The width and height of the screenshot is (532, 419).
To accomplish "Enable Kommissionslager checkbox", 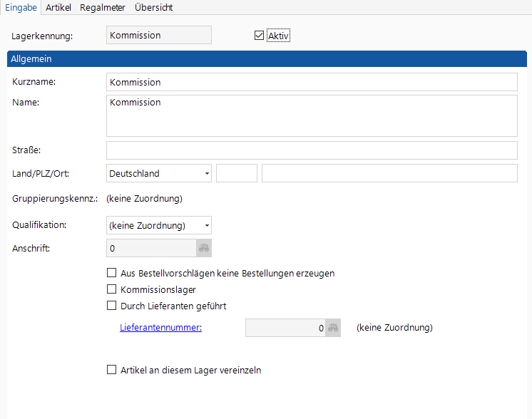I will pyautogui.click(x=111, y=289).
